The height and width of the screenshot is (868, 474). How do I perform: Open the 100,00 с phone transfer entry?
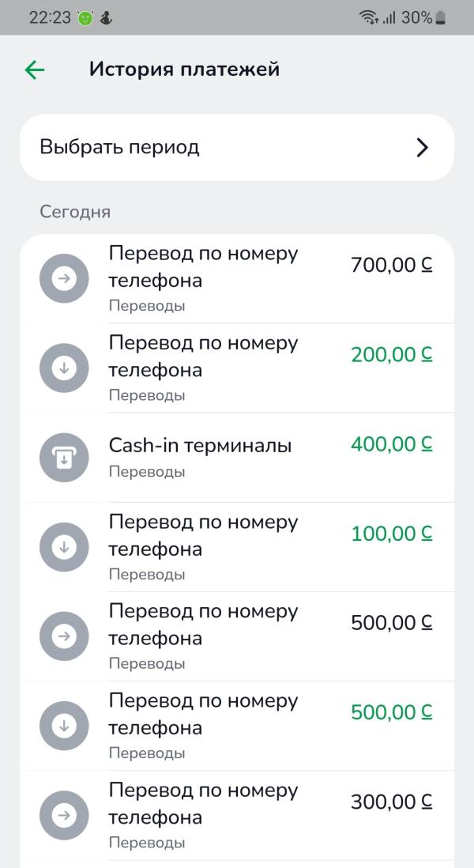coord(237,547)
